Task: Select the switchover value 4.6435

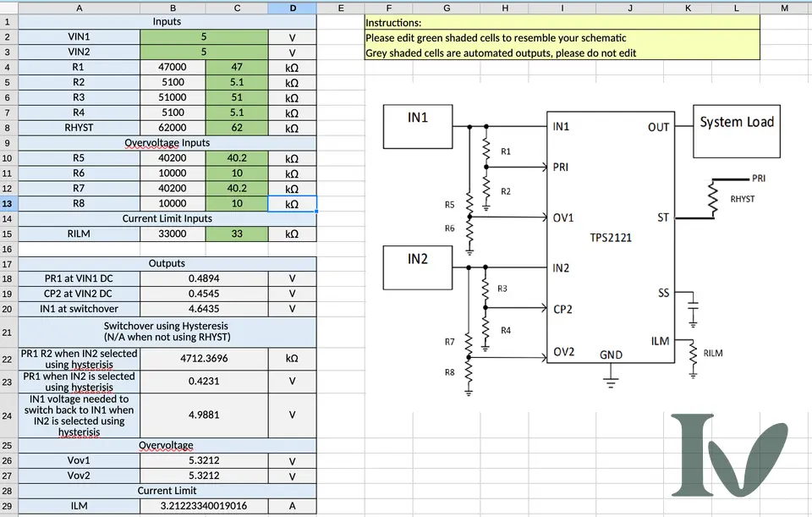Action: [x=204, y=309]
